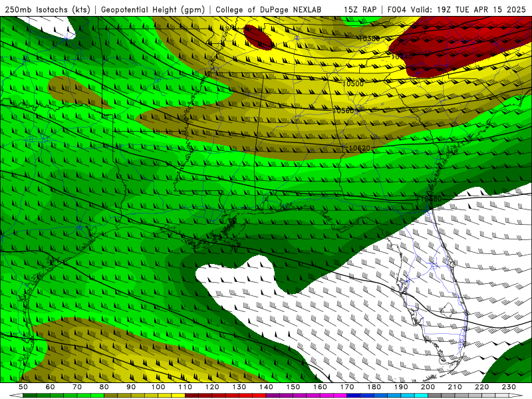Click the 100 value on the color scale

pos(158,387)
